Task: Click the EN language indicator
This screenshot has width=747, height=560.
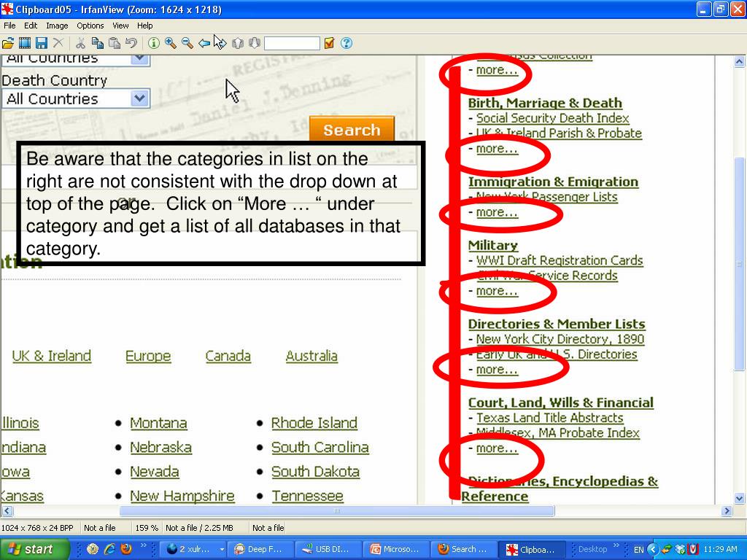Action: [x=639, y=550]
